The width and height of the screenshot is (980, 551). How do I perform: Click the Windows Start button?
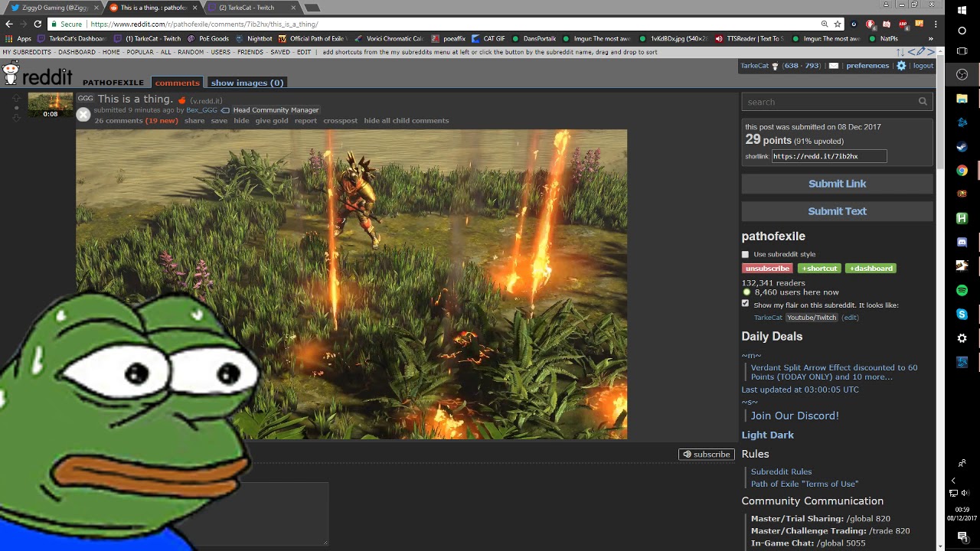pyautogui.click(x=962, y=10)
